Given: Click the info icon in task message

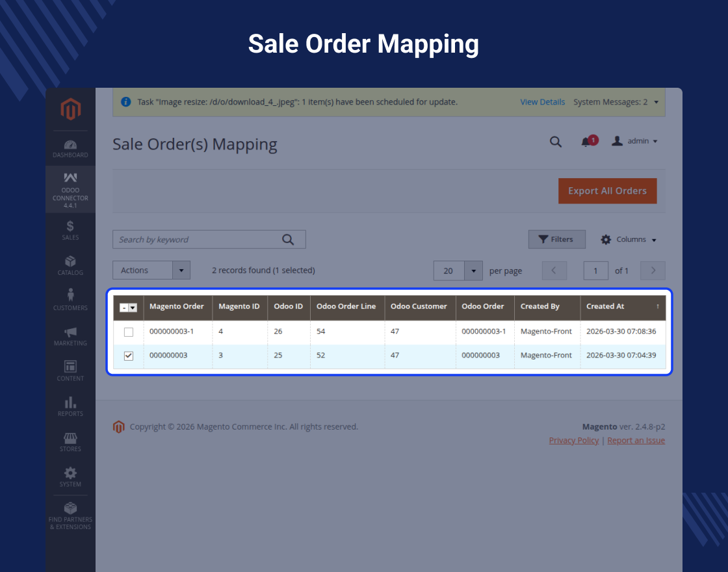Looking at the screenshot, I should [125, 101].
